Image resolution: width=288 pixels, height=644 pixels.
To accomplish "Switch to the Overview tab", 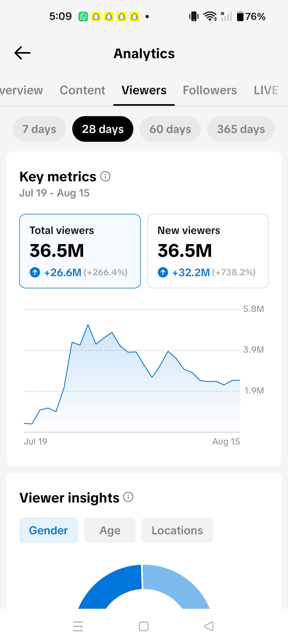I will tap(21, 90).
